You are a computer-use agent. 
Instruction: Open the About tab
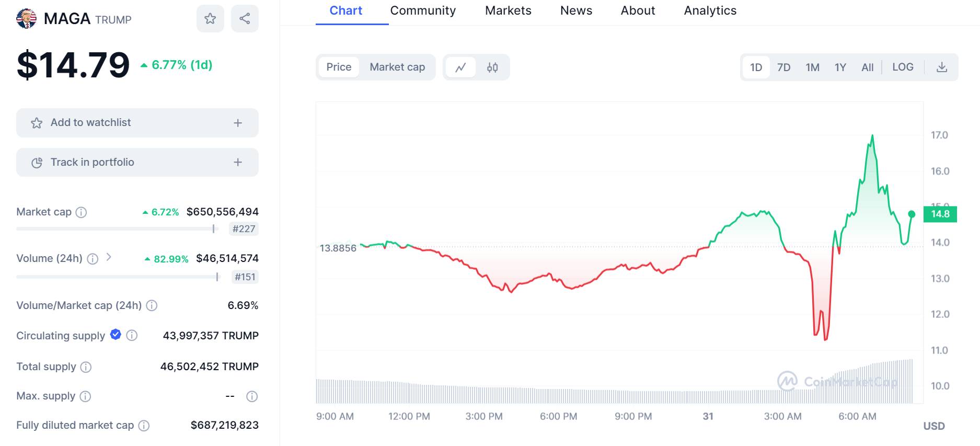[x=638, y=10]
